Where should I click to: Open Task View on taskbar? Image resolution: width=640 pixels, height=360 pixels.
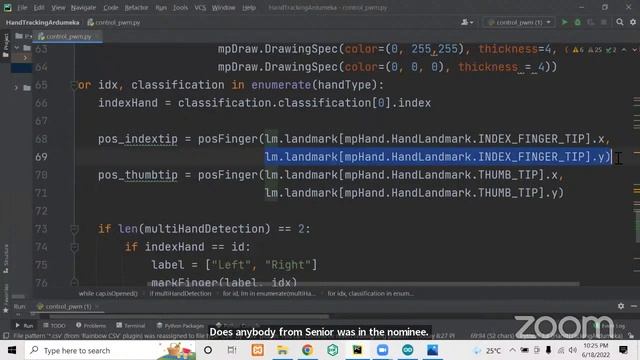pyautogui.click(x=232, y=350)
